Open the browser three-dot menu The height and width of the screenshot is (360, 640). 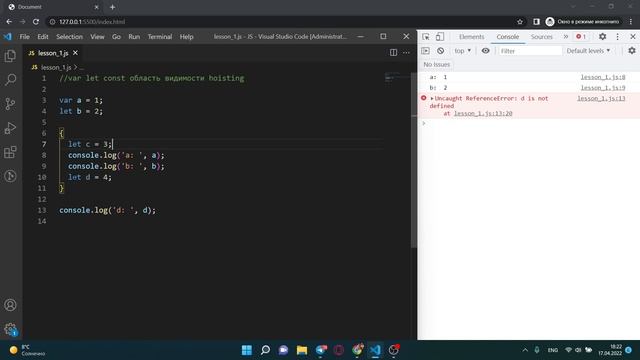631,22
